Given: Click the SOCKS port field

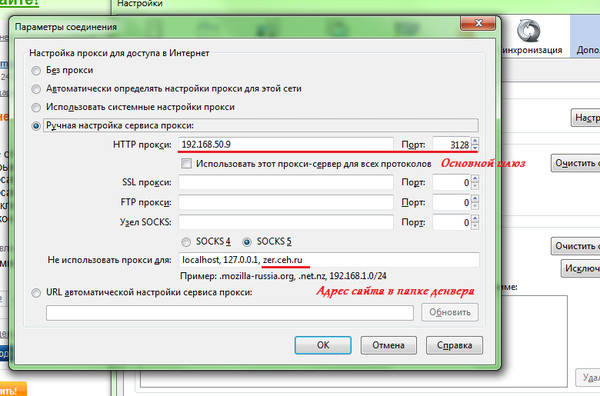Looking at the screenshot, I should click(452, 222).
